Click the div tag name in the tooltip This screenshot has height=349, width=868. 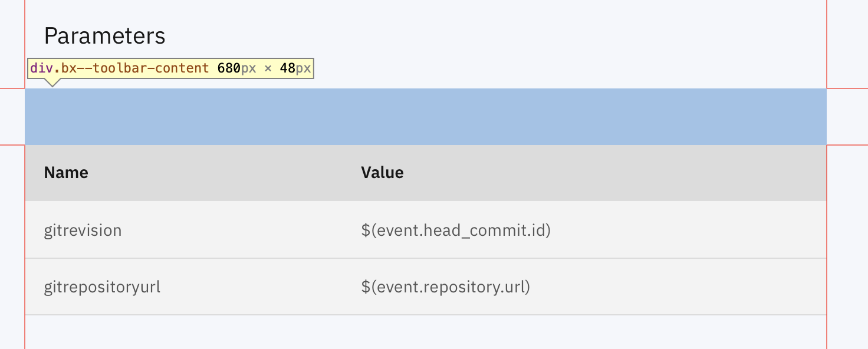pyautogui.click(x=42, y=67)
